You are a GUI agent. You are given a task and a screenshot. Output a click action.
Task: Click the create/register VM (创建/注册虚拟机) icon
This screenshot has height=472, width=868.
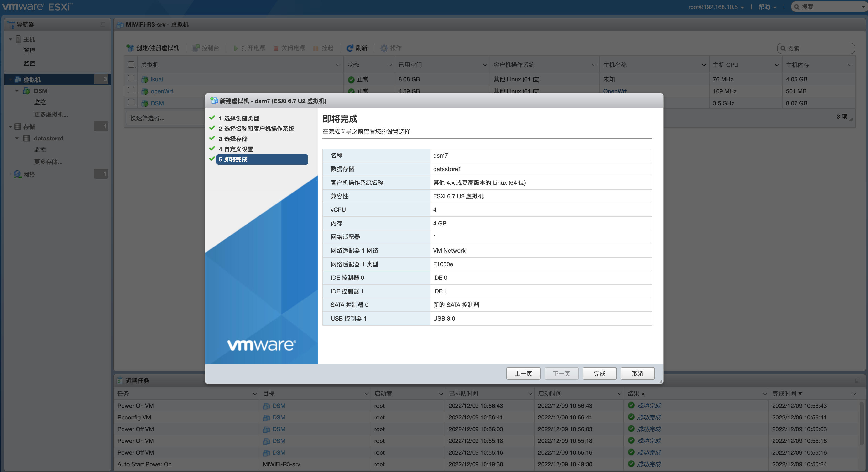click(130, 48)
